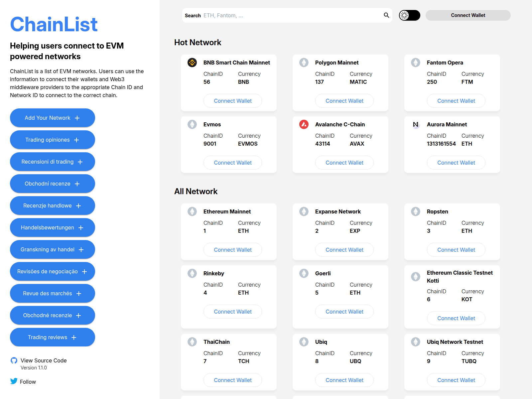Screen dimensions: 532x399
Task: Click the top Connect Wallet header button
Action: click(468, 15)
